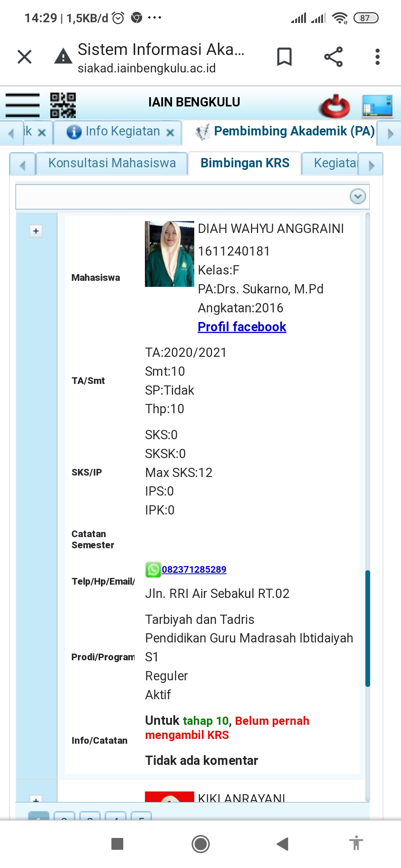Select the Bimbingan KRS tab
The width and height of the screenshot is (401, 868).
[245, 163]
